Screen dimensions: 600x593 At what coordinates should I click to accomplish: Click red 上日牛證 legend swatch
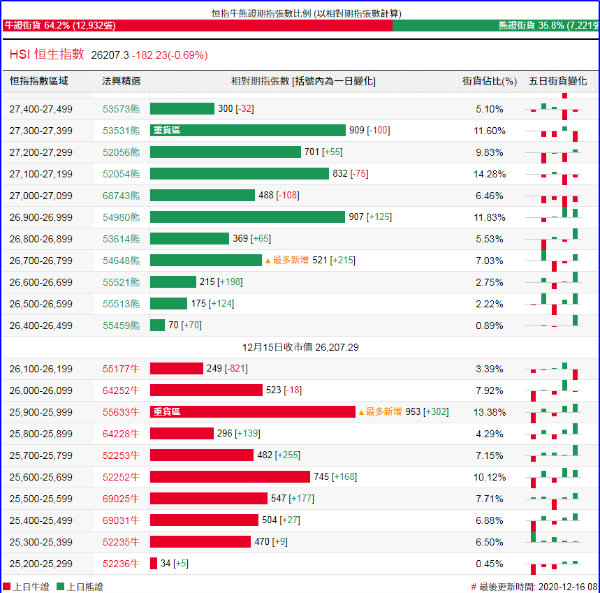pos(7,586)
